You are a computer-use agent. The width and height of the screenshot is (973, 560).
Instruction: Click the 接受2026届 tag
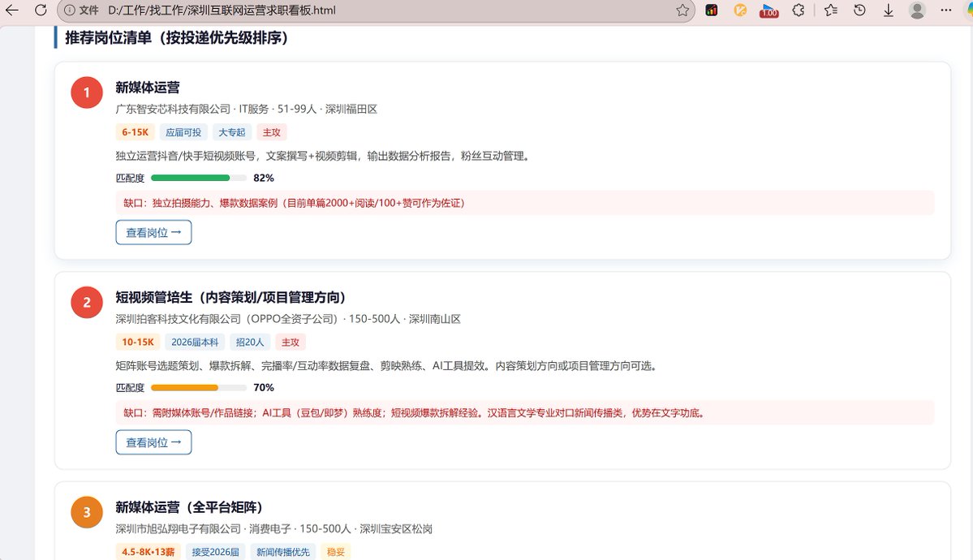click(215, 552)
